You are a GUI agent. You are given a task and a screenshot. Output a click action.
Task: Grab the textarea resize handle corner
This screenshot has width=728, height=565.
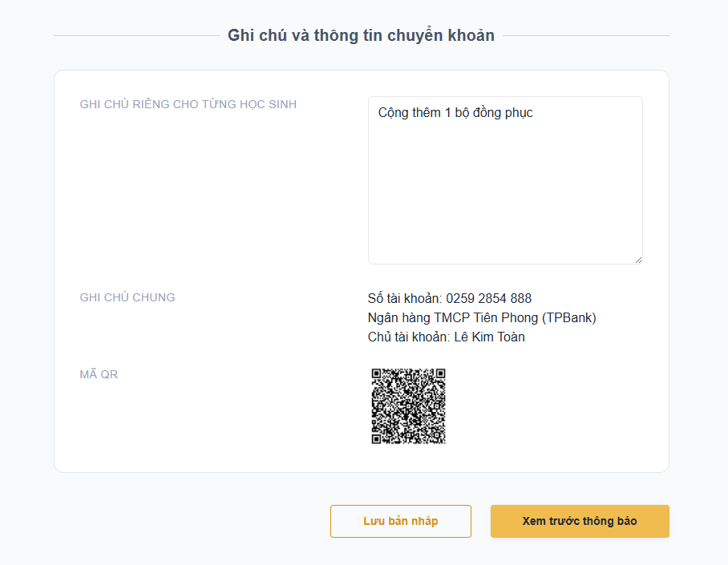(x=638, y=259)
